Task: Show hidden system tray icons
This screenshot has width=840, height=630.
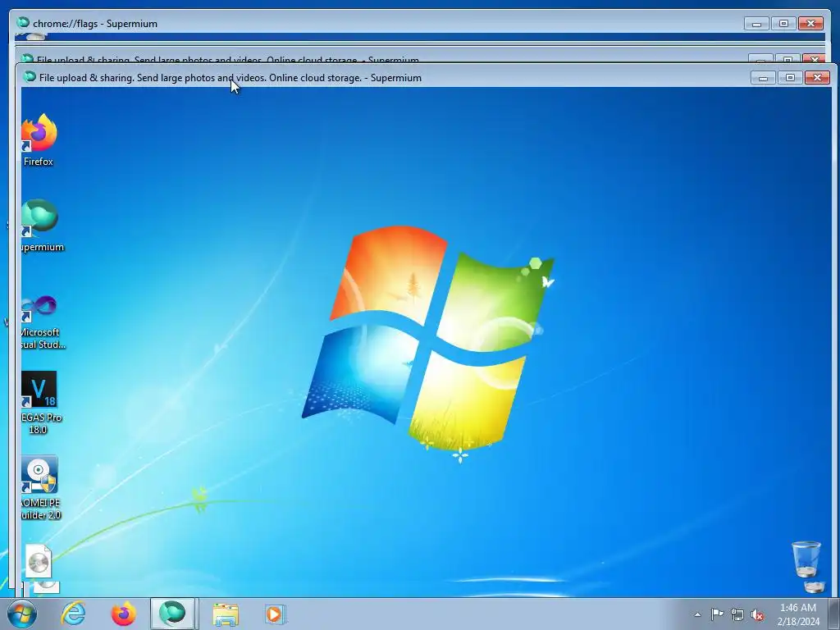Action: (697, 614)
